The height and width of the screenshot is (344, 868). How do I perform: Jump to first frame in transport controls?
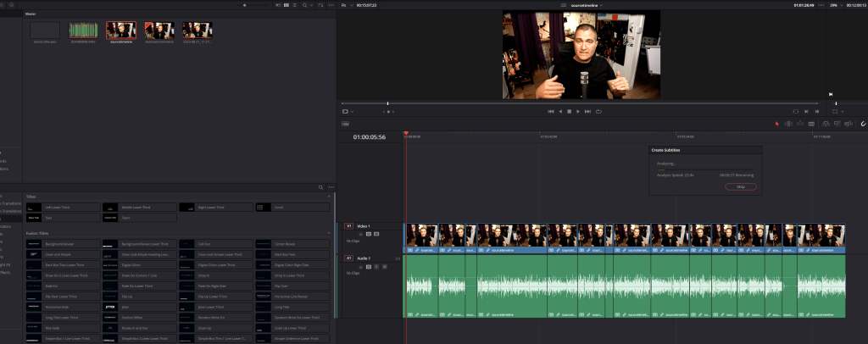pos(551,111)
